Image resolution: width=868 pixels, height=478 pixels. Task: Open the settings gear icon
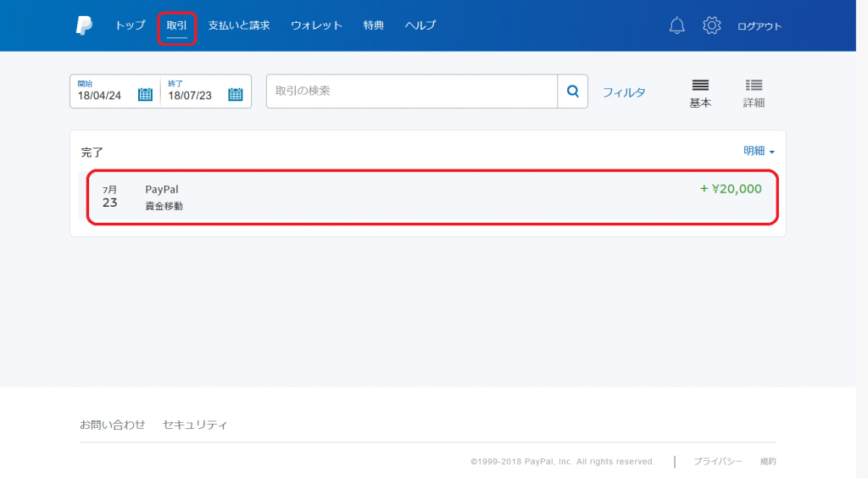[x=712, y=25]
